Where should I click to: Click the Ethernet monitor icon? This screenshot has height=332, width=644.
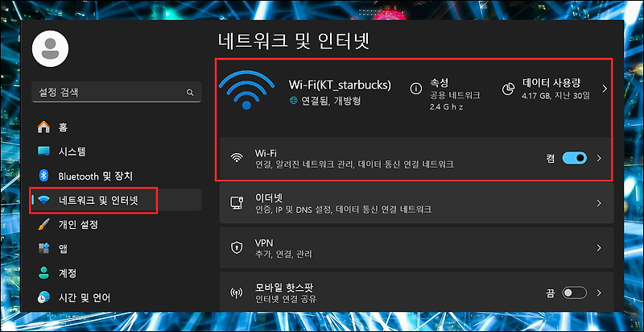pos(236,203)
